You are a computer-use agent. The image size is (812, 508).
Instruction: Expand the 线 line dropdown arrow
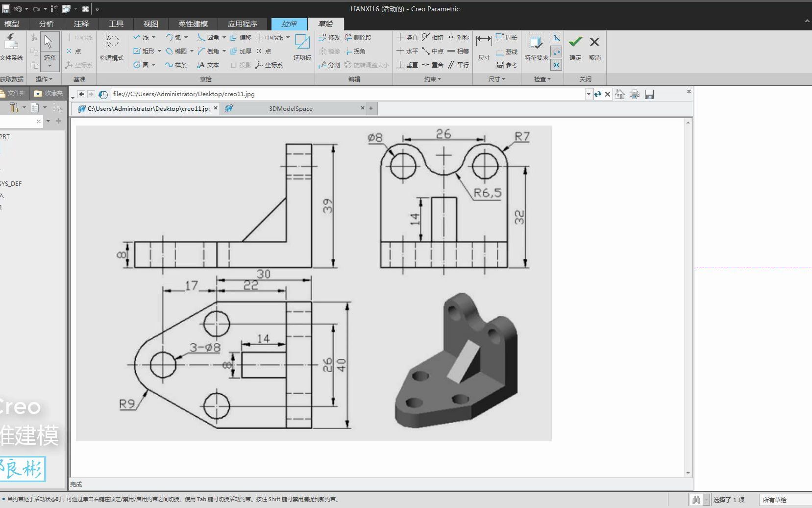[154, 37]
